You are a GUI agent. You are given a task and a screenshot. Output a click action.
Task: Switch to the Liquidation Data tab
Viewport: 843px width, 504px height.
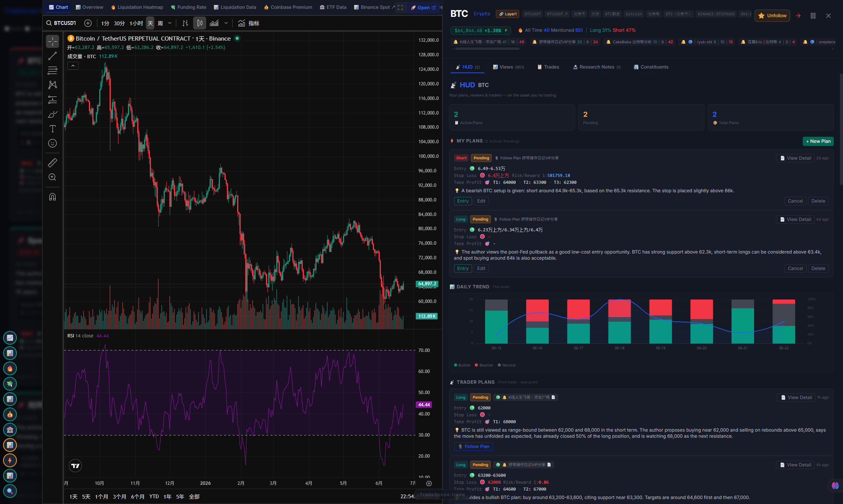click(x=235, y=7)
